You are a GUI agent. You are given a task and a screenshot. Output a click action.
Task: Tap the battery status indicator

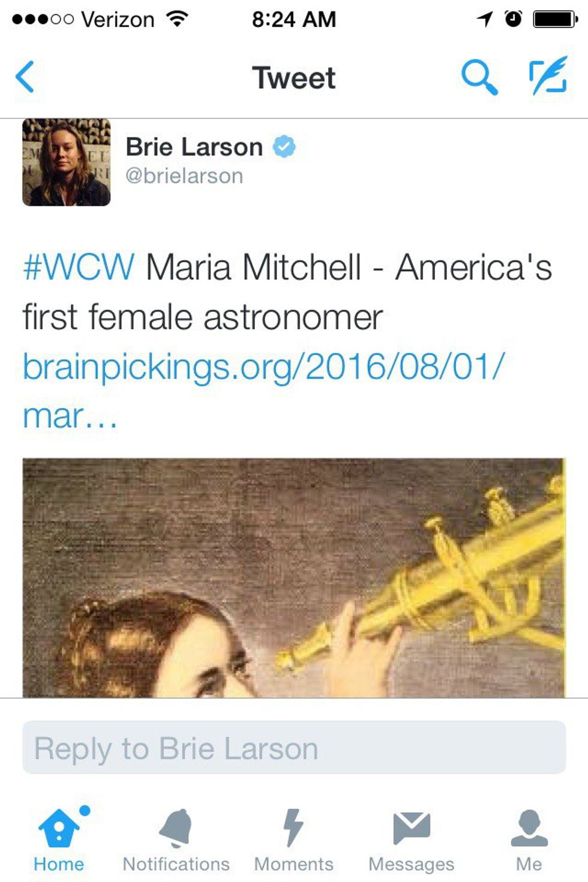[556, 19]
